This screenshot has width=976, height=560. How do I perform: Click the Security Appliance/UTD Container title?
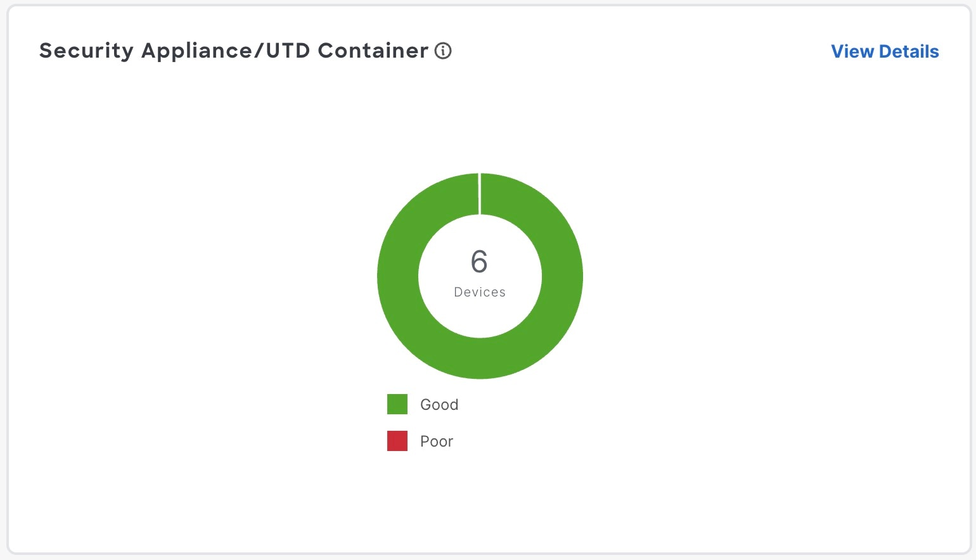pyautogui.click(x=234, y=51)
